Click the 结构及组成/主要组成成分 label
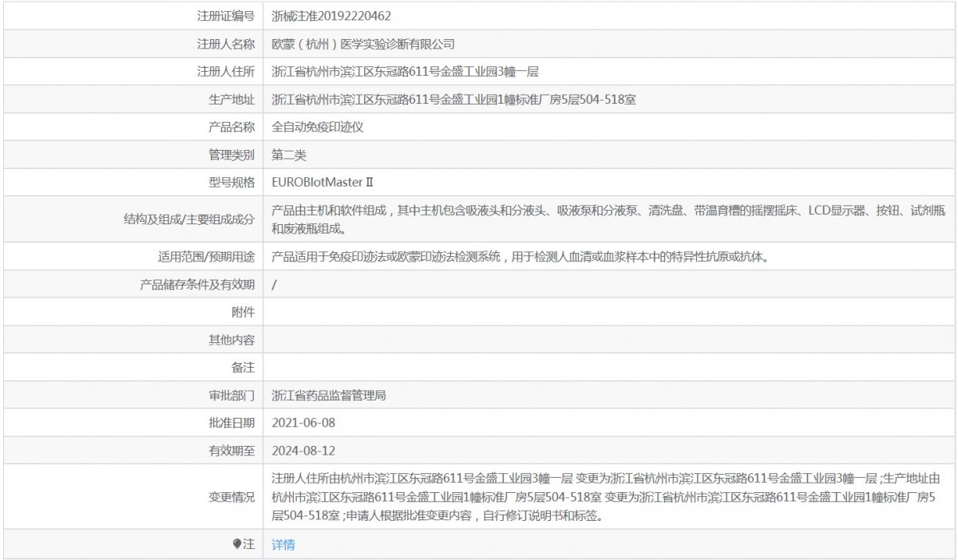The height and width of the screenshot is (560, 958). coord(189,219)
